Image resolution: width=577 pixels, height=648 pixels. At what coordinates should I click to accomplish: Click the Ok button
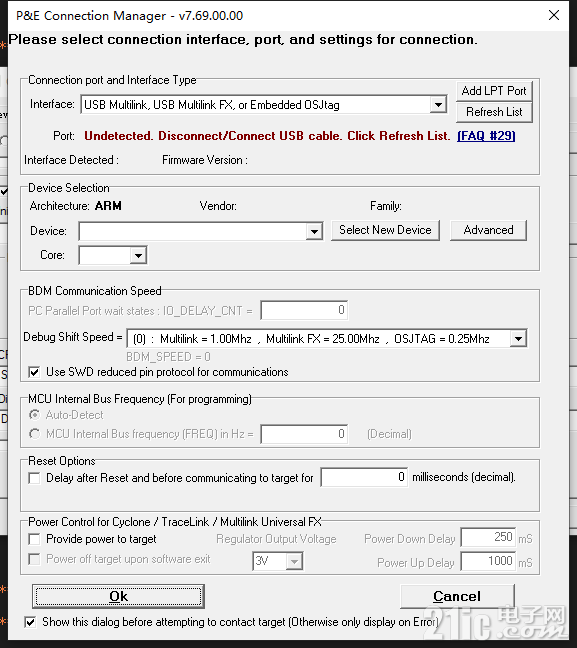118,596
